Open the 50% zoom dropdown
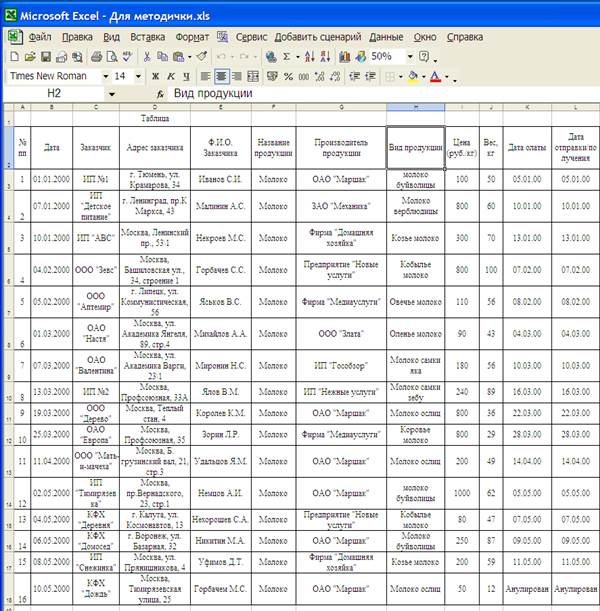Screen dimensions: 600x611 410,57
